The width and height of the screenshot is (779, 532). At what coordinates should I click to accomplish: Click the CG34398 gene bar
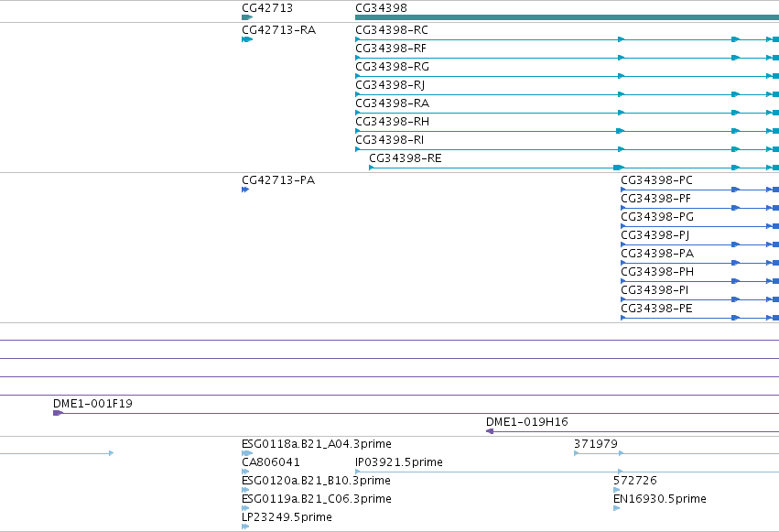tap(567, 17)
